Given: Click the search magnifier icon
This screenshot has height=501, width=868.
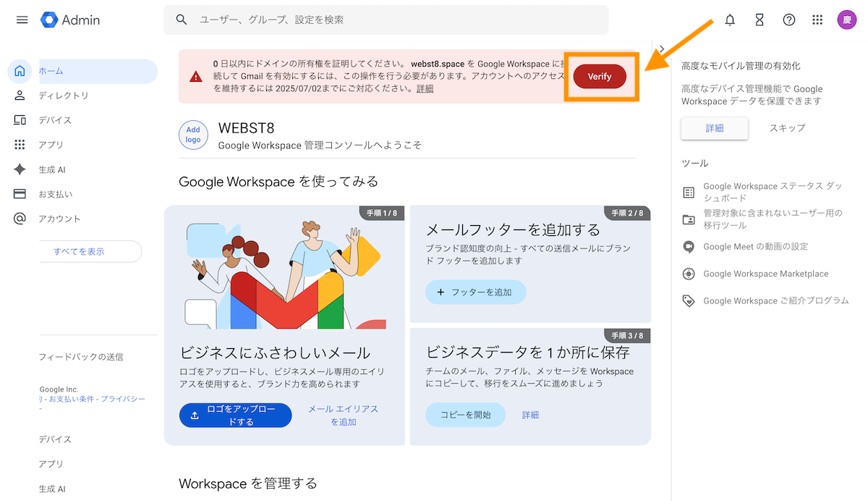Looking at the screenshot, I should click(182, 20).
